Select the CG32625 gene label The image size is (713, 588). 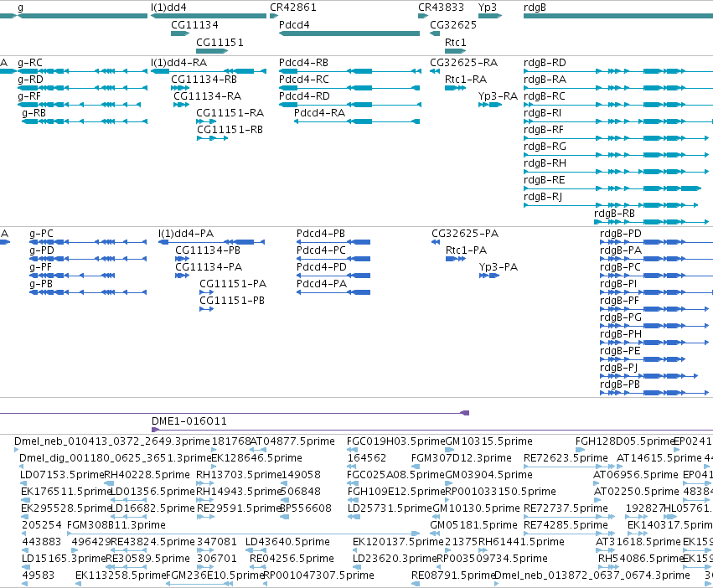pyautogui.click(x=453, y=24)
